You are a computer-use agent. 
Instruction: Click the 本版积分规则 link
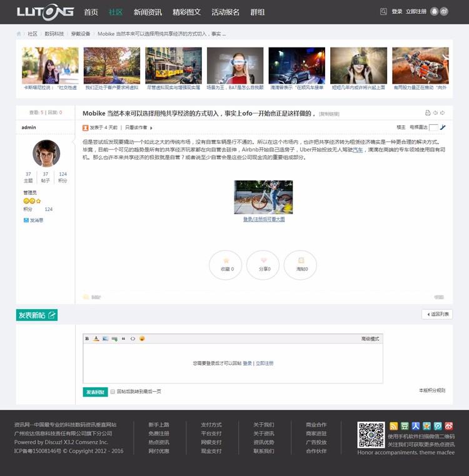(432, 390)
